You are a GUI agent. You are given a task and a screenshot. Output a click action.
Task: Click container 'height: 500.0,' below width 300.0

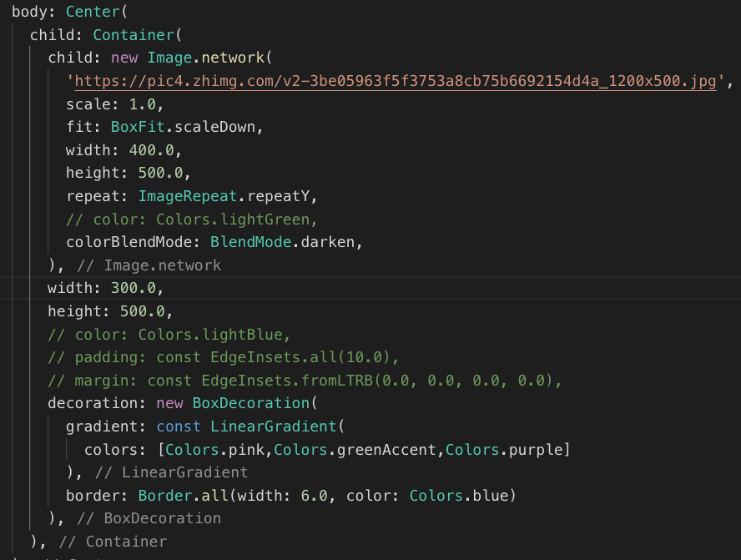(110, 311)
